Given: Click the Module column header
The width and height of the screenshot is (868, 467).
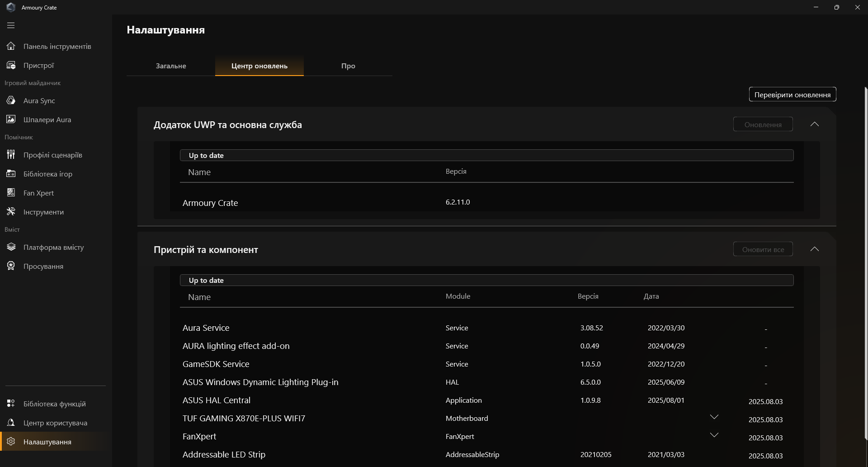Looking at the screenshot, I should 458,296.
